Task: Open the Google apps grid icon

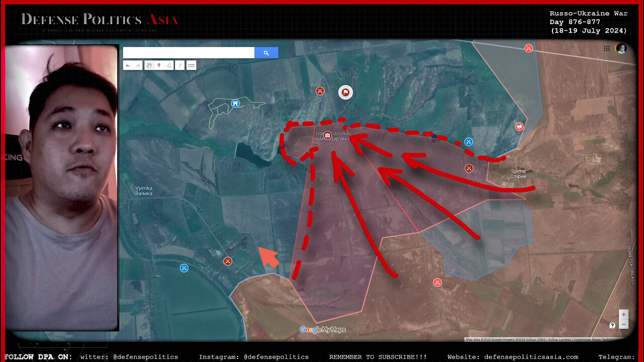Action: point(607,49)
